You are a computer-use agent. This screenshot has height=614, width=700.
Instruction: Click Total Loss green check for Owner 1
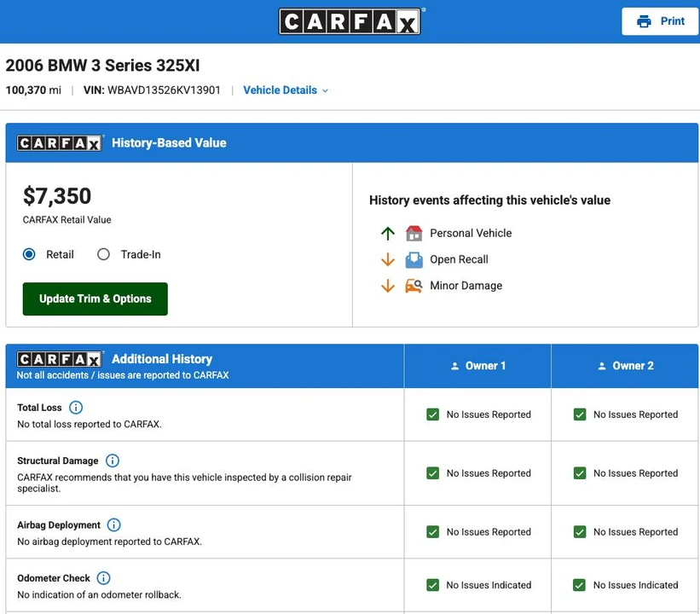[x=432, y=414]
